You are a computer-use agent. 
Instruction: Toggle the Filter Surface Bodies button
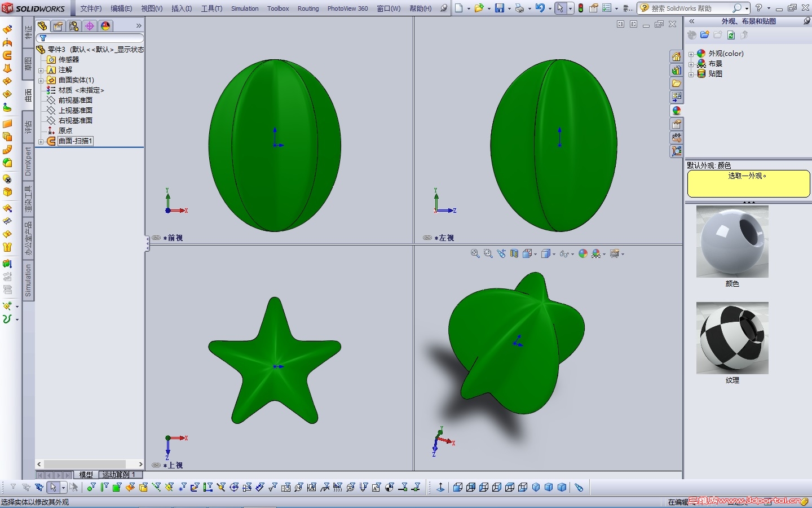pyautogui.click(x=130, y=487)
